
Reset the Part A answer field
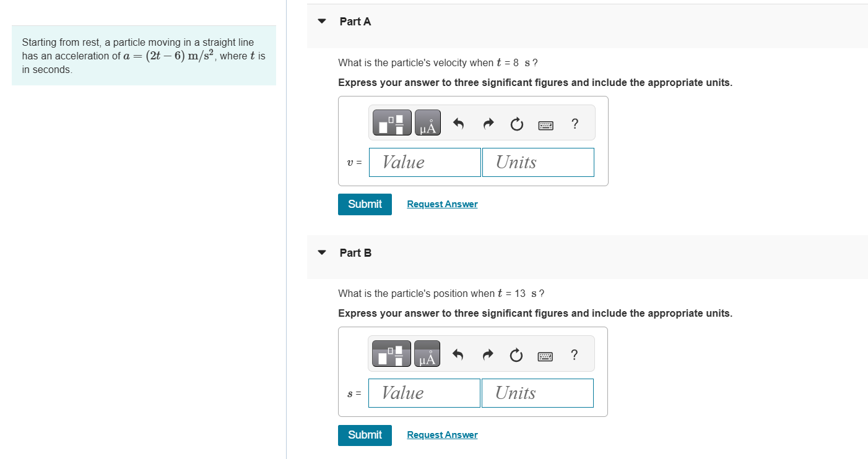(x=517, y=123)
